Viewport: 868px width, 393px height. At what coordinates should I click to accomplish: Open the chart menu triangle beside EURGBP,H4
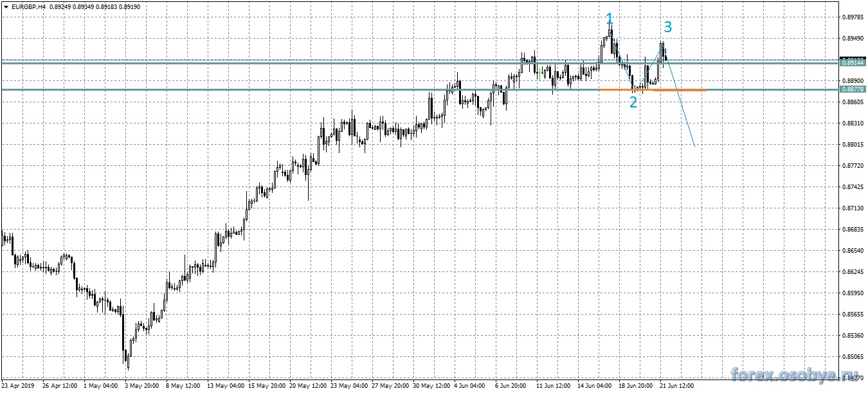6,6
